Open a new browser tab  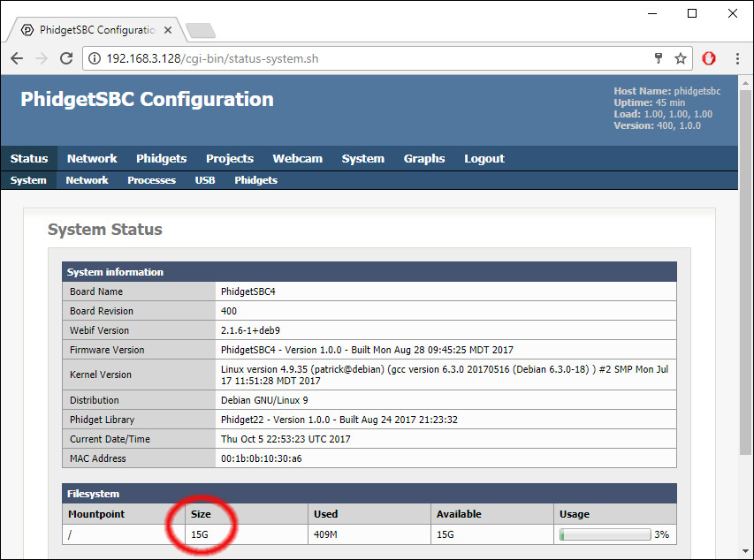[201, 30]
